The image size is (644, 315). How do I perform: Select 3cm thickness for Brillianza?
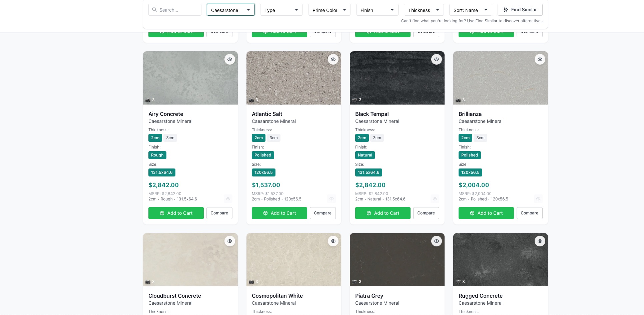(481, 138)
